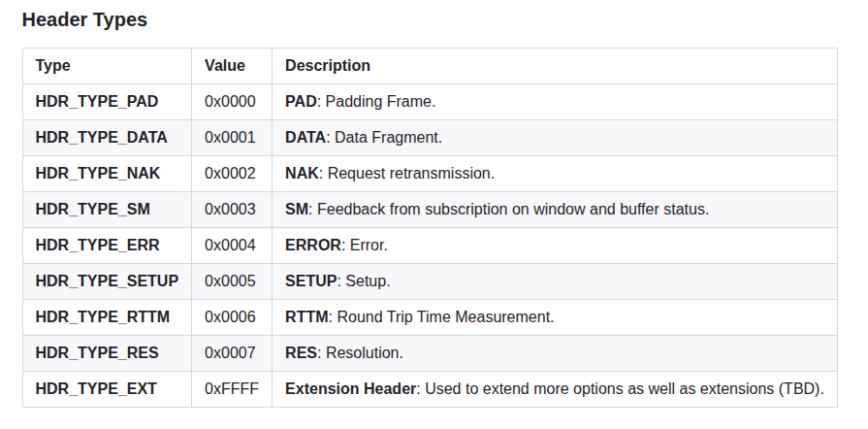Click the Header Types heading
This screenshot has height=429, width=868.
[84, 19]
